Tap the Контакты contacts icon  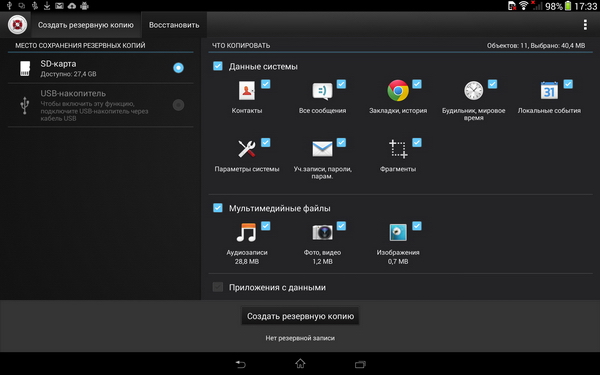(247, 91)
